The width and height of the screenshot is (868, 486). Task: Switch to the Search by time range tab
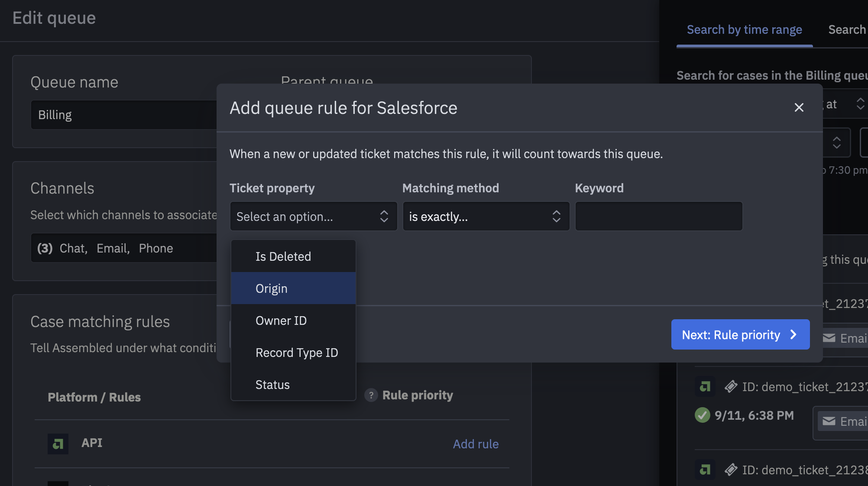click(x=744, y=29)
